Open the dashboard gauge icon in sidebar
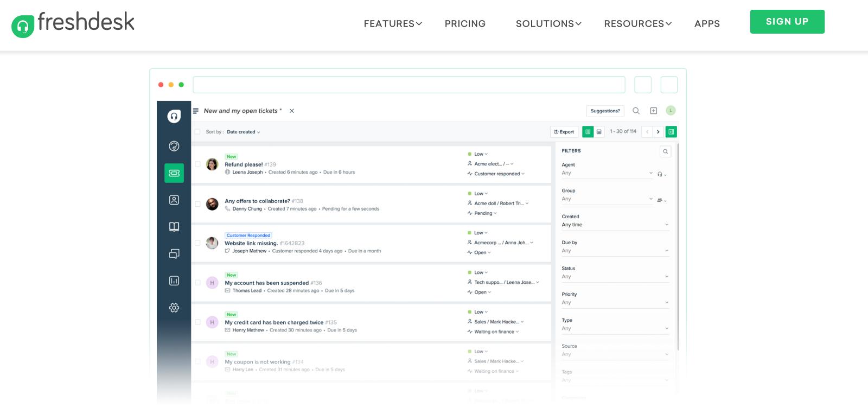The width and height of the screenshot is (868, 420). (x=174, y=146)
